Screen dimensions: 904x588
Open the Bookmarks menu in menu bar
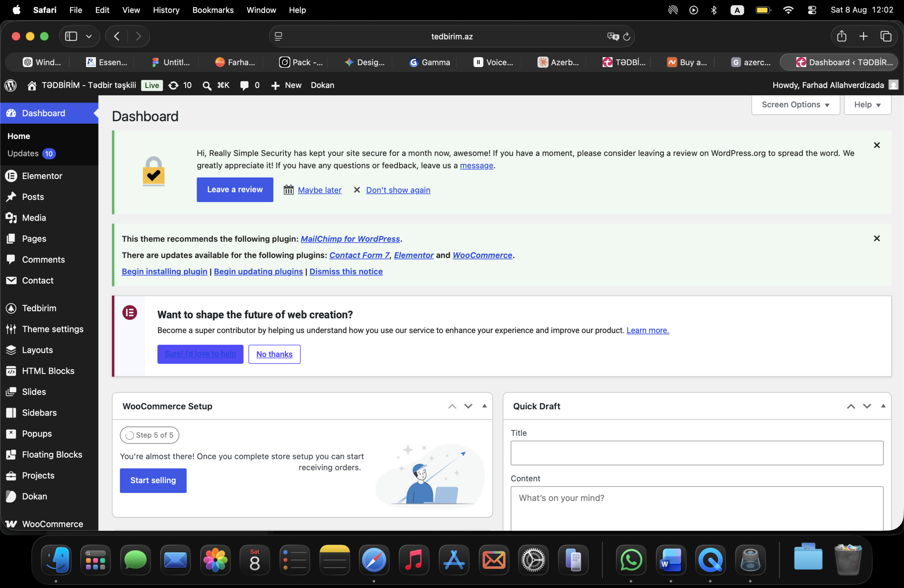(213, 10)
